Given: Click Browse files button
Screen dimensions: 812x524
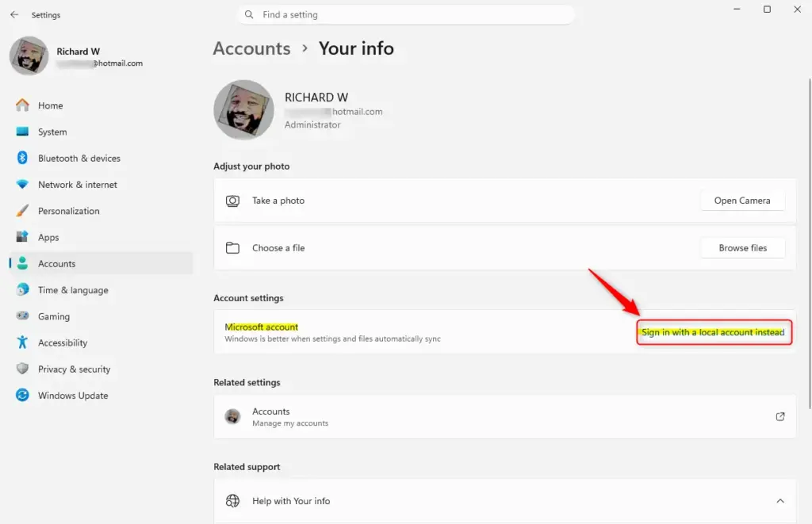Looking at the screenshot, I should click(742, 248).
